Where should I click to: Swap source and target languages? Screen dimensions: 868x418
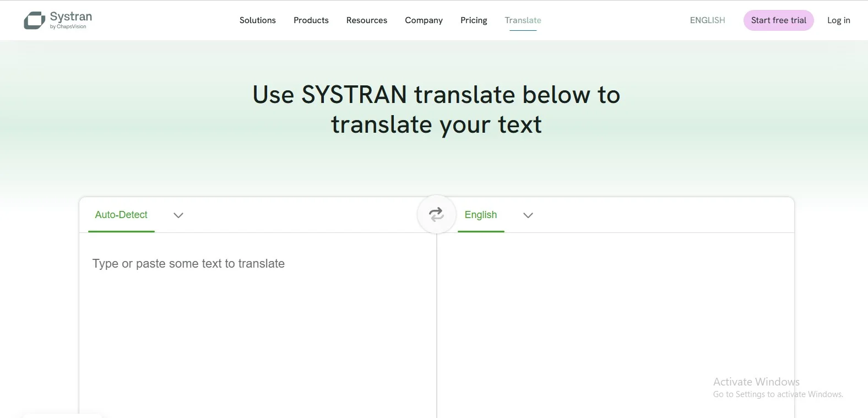[436, 214]
